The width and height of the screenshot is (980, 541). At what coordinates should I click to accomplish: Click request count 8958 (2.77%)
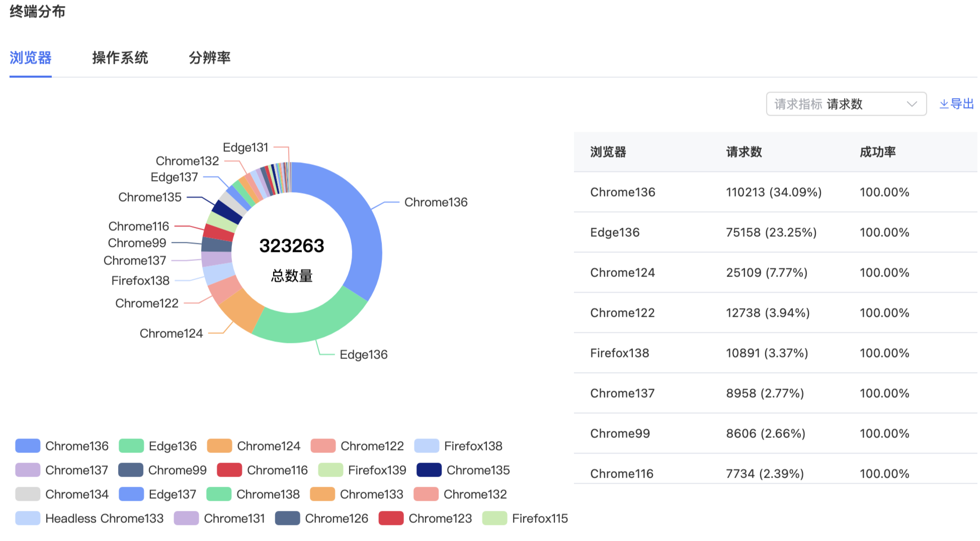pos(765,393)
